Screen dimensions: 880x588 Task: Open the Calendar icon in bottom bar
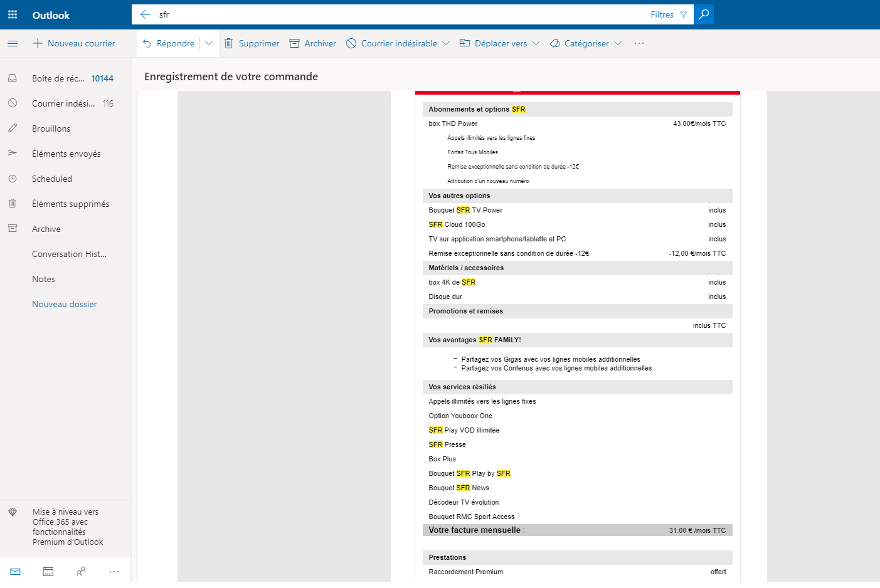coord(48,572)
